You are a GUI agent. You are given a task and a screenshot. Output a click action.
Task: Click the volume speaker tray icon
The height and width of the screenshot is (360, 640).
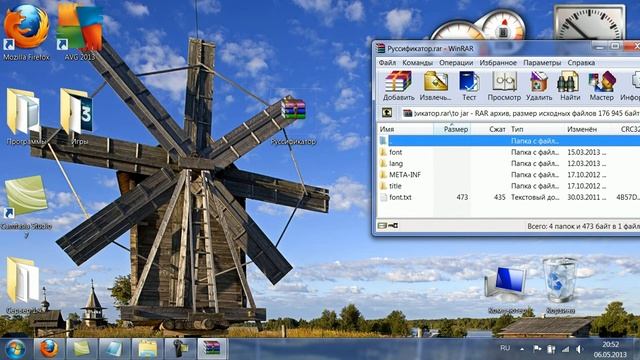point(580,349)
